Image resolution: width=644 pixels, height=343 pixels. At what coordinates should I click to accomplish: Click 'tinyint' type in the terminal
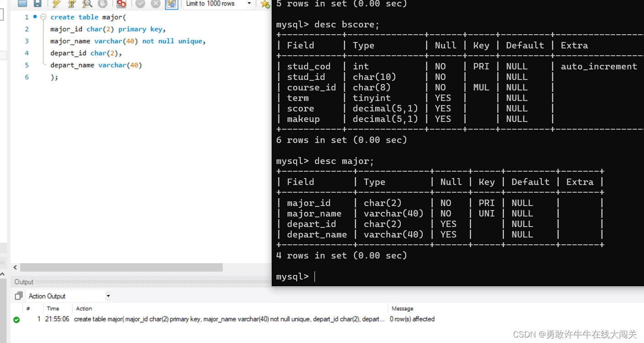tap(372, 98)
